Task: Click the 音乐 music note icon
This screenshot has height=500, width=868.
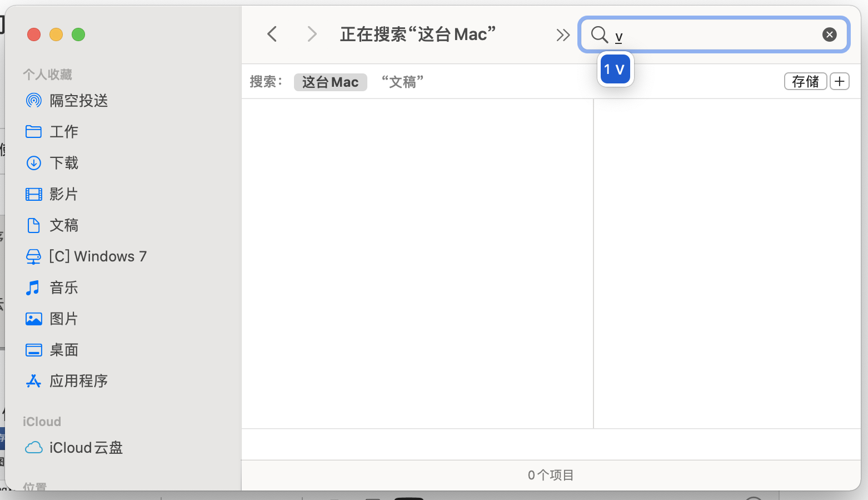Action: click(33, 288)
